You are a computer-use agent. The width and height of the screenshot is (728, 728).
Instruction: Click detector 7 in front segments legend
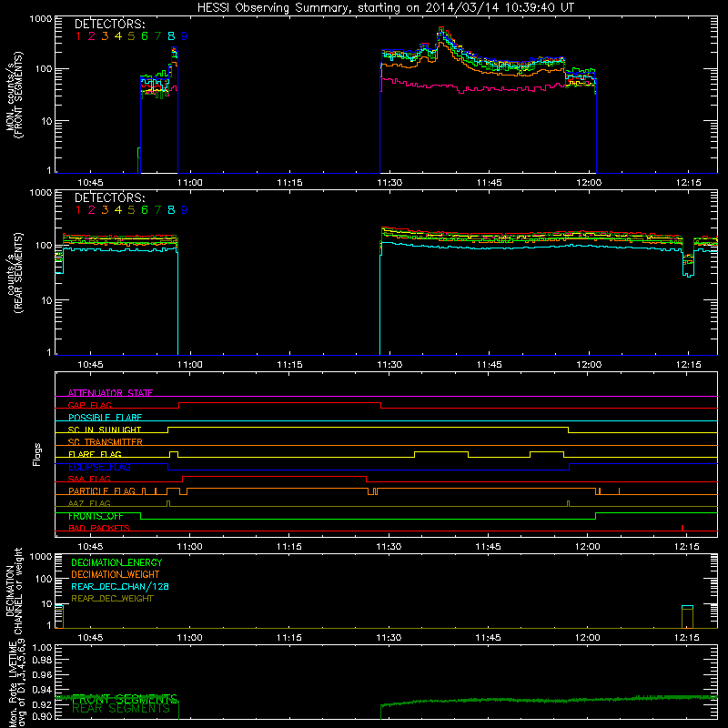[x=157, y=36]
